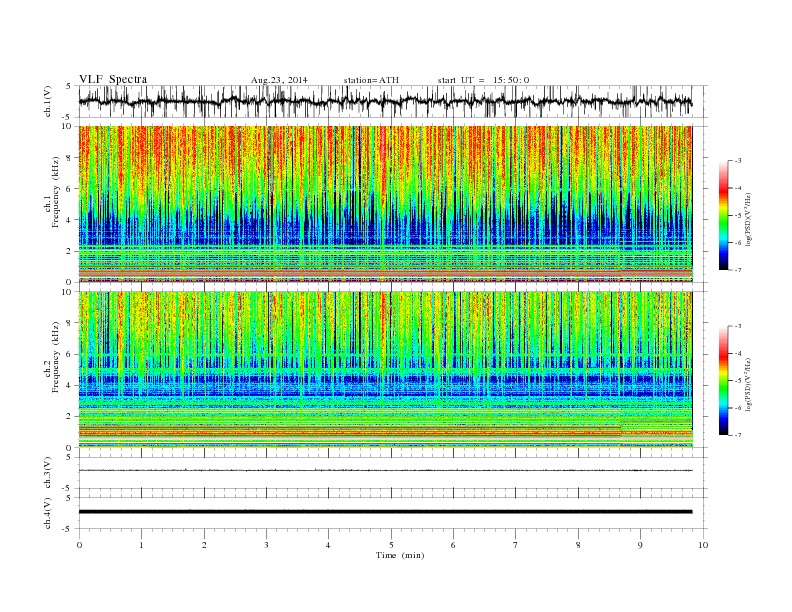
Task: Click the "3" tick on the time axis
Action: point(266,545)
